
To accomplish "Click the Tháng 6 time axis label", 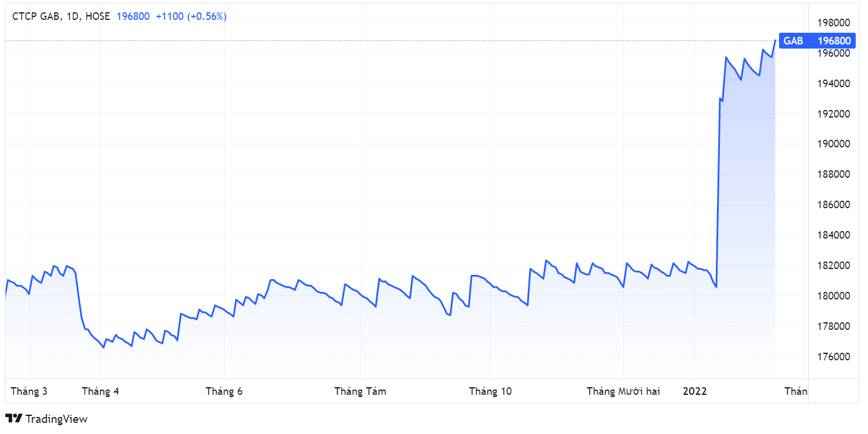I will point(224,391).
